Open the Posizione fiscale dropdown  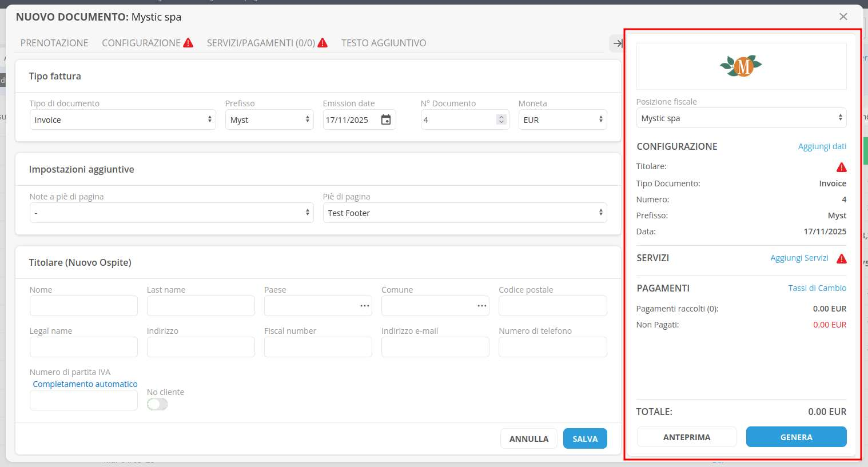[740, 118]
